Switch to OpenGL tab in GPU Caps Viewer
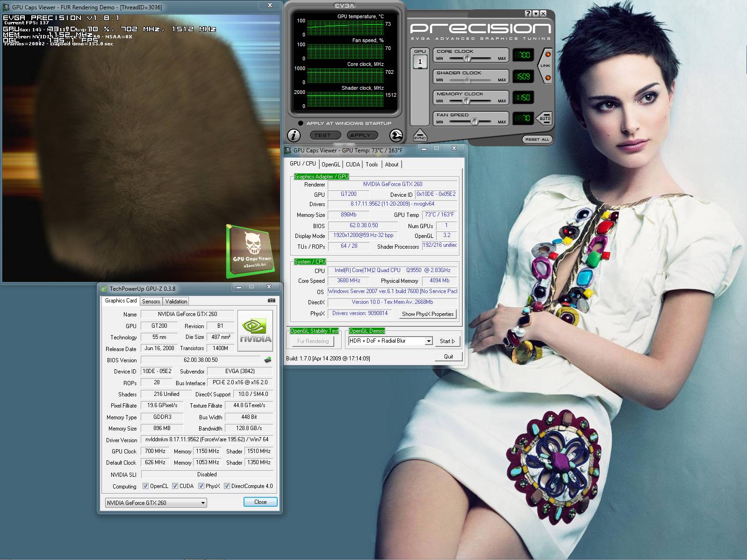The height and width of the screenshot is (560, 747). point(331,165)
